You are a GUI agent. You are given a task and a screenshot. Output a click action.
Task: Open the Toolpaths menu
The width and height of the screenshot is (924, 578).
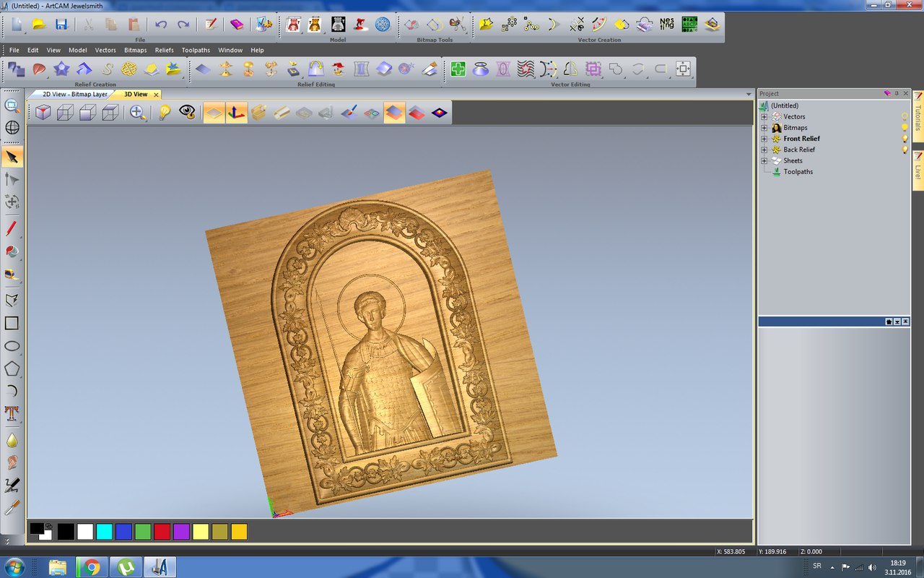[x=196, y=51]
